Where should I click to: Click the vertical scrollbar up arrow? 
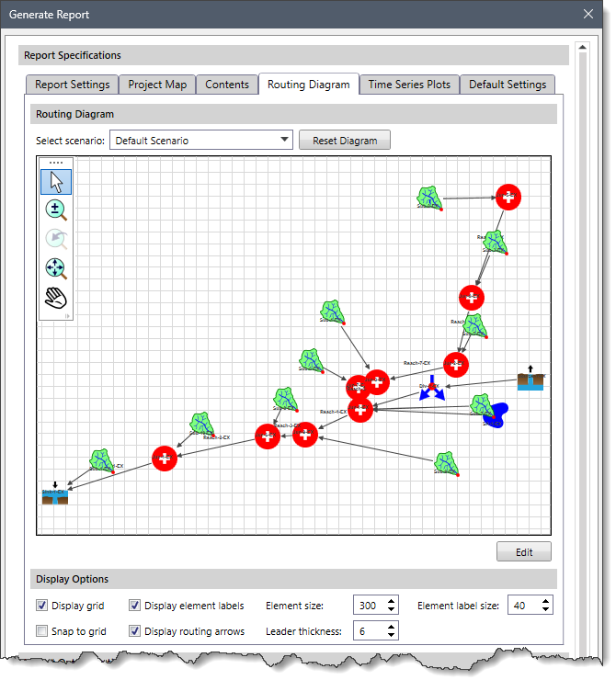583,47
